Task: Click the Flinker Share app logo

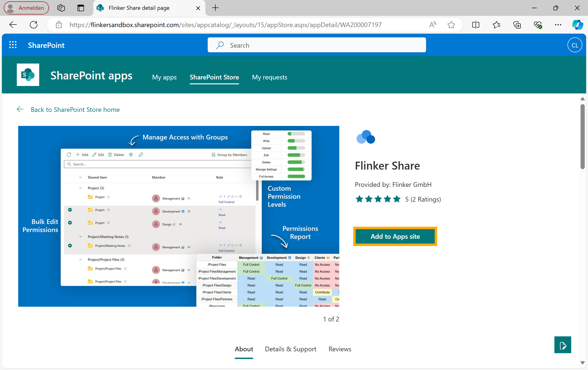Action: coord(366,137)
